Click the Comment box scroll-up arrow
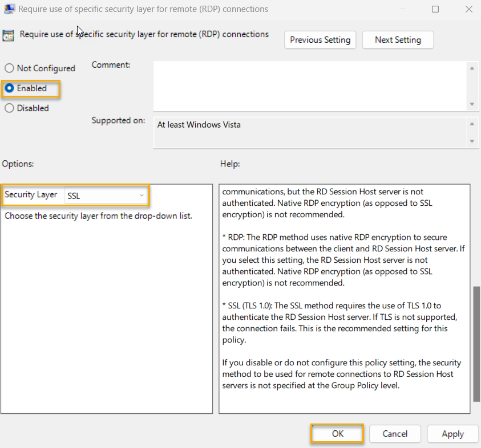The width and height of the screenshot is (481, 448). click(x=473, y=68)
